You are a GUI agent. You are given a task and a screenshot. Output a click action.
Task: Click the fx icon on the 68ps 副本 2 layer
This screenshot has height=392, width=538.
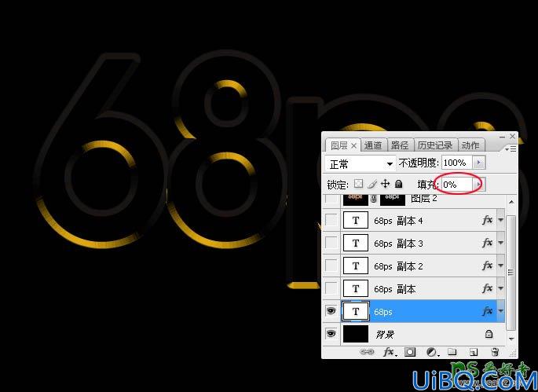[x=487, y=266]
